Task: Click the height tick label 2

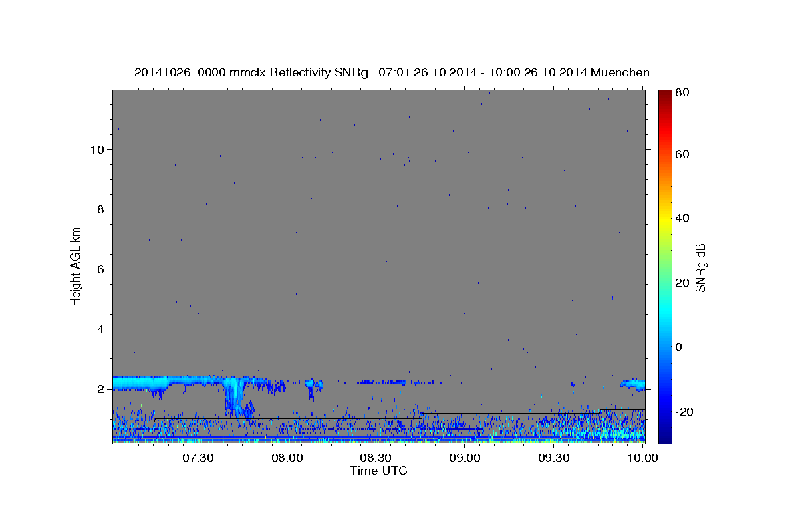Action: (102, 389)
